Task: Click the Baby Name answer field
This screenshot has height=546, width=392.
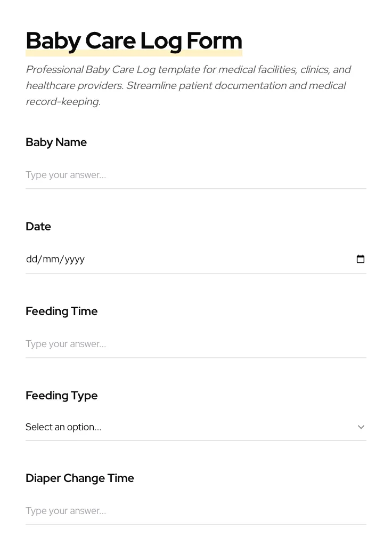Action: [x=196, y=174]
